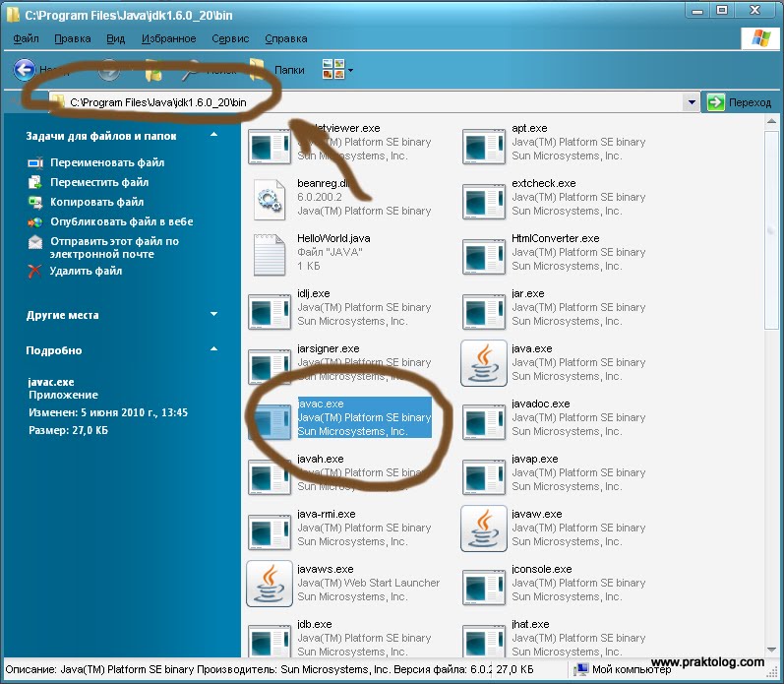Select the javadoc.exe file icon
Image resolution: width=784 pixels, height=684 pixels.
[x=484, y=422]
